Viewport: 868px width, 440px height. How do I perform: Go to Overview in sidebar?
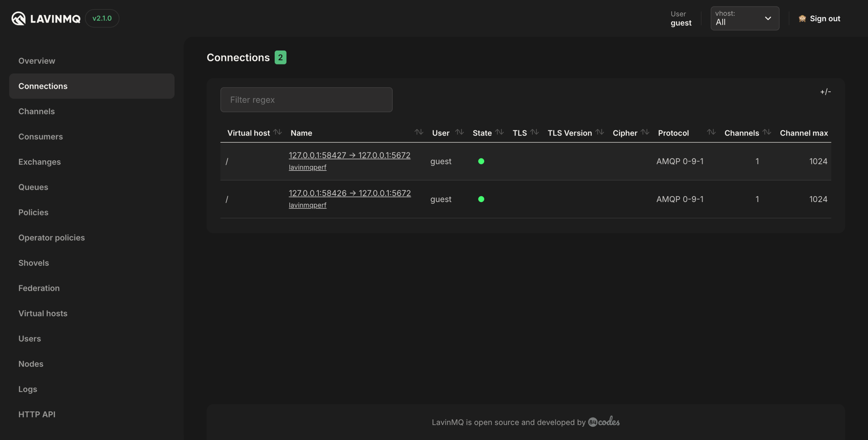pyautogui.click(x=37, y=61)
